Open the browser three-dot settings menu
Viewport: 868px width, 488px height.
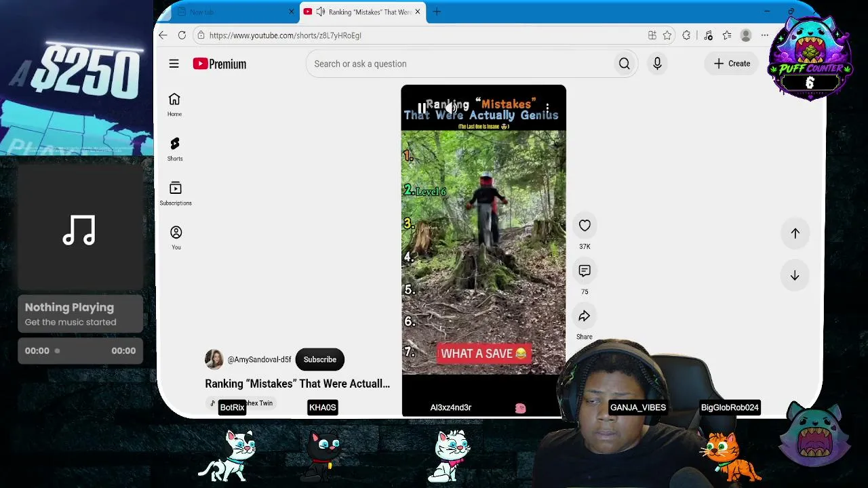point(764,35)
